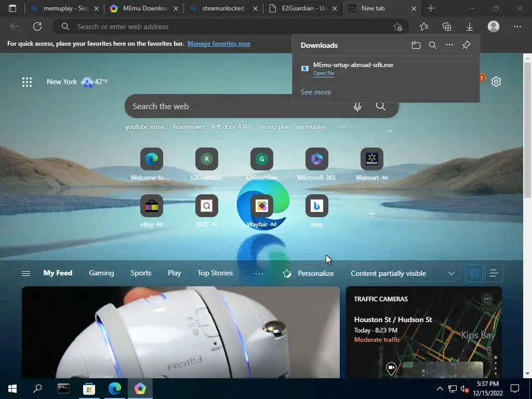
Task: Open the feed hamburger menu
Action: point(26,273)
